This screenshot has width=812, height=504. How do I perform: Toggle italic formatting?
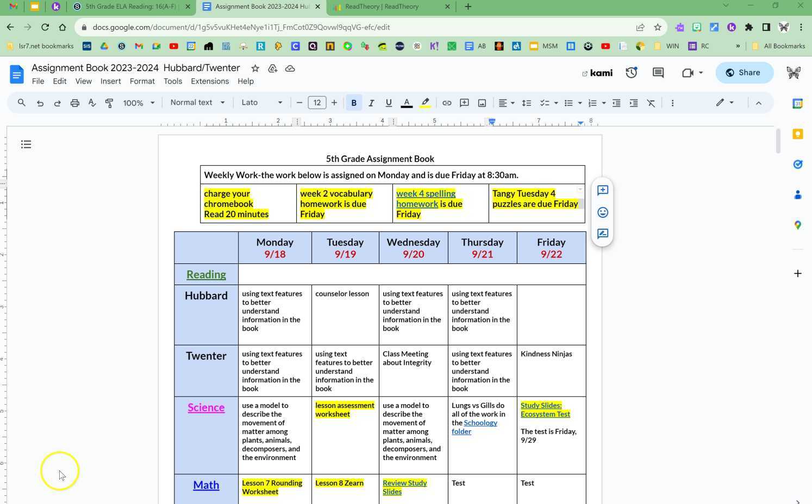371,103
